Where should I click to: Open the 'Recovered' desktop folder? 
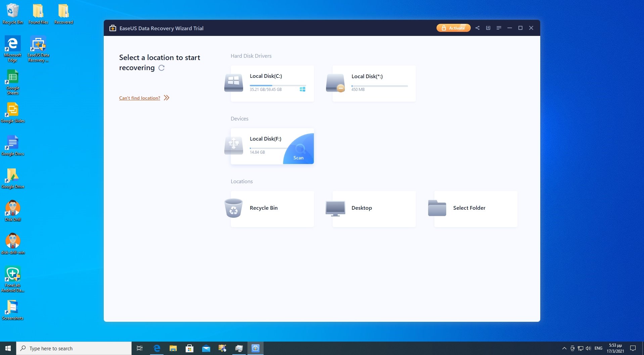(63, 14)
